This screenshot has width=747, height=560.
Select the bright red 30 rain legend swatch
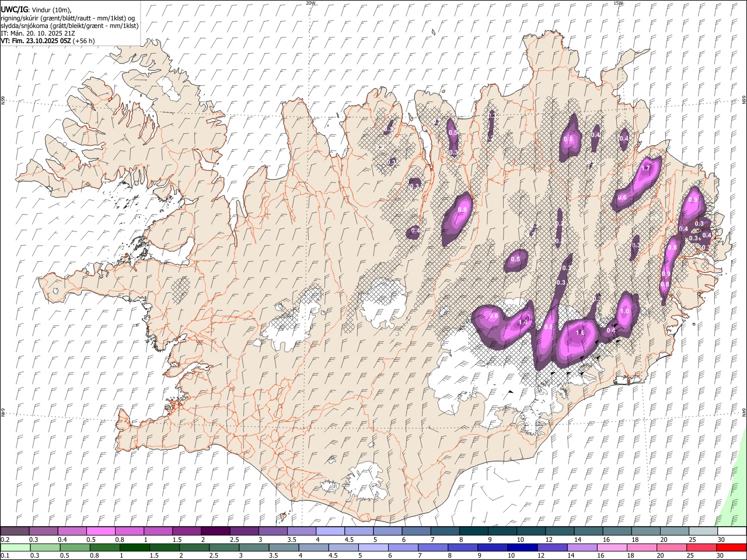pos(732,548)
